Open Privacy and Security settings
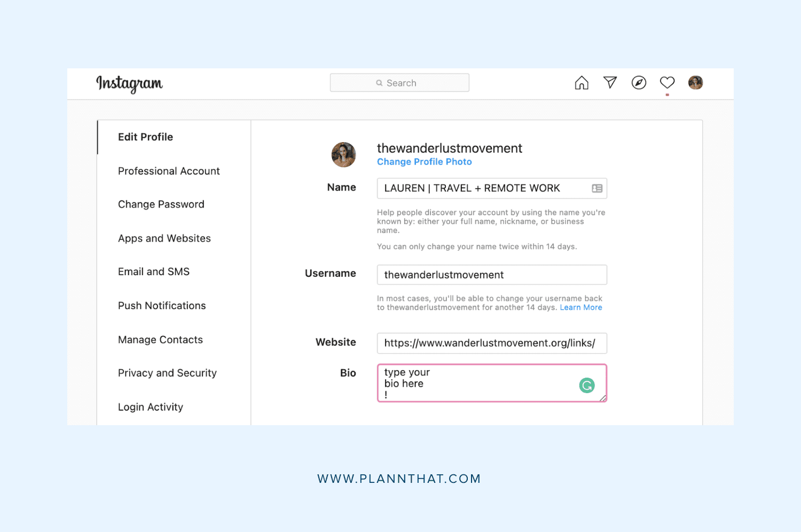 [x=167, y=373]
